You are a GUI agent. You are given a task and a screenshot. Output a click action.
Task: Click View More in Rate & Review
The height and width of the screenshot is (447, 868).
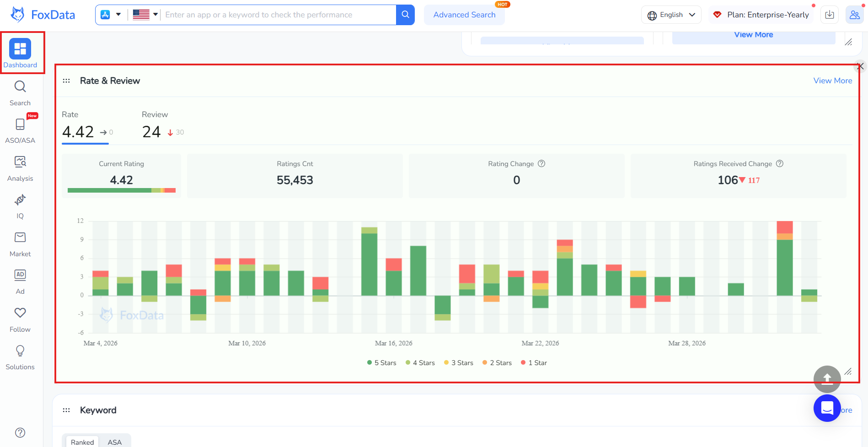tap(832, 81)
